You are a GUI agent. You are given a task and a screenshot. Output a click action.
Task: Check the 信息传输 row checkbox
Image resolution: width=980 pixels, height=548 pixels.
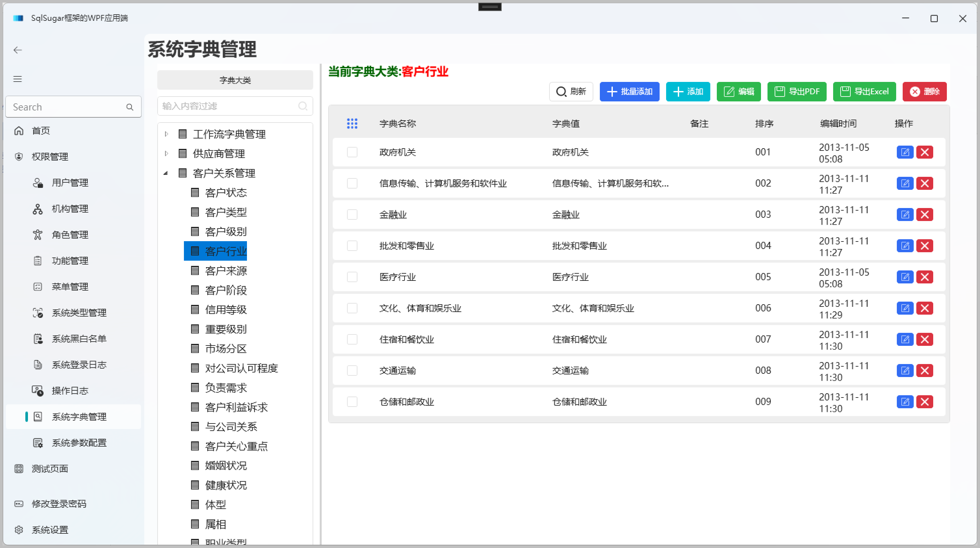point(352,183)
